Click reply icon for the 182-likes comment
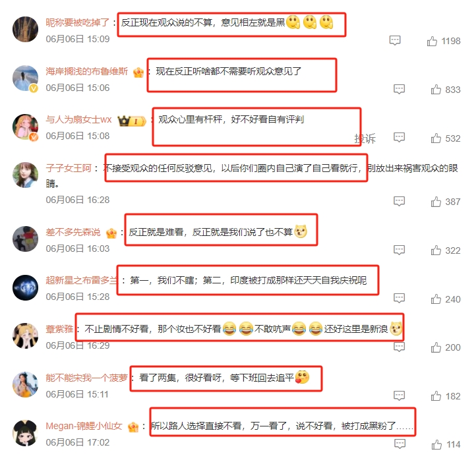This screenshot has width=476, height=468. coord(400,395)
